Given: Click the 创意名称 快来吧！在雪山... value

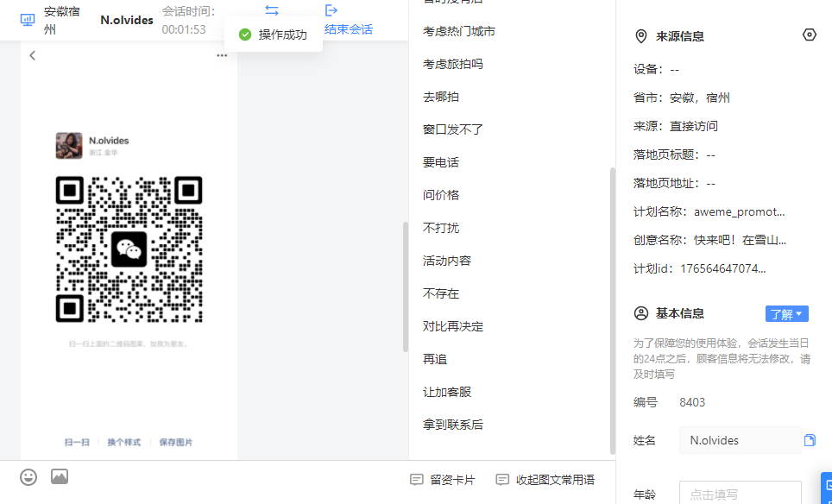Looking at the screenshot, I should tap(740, 240).
